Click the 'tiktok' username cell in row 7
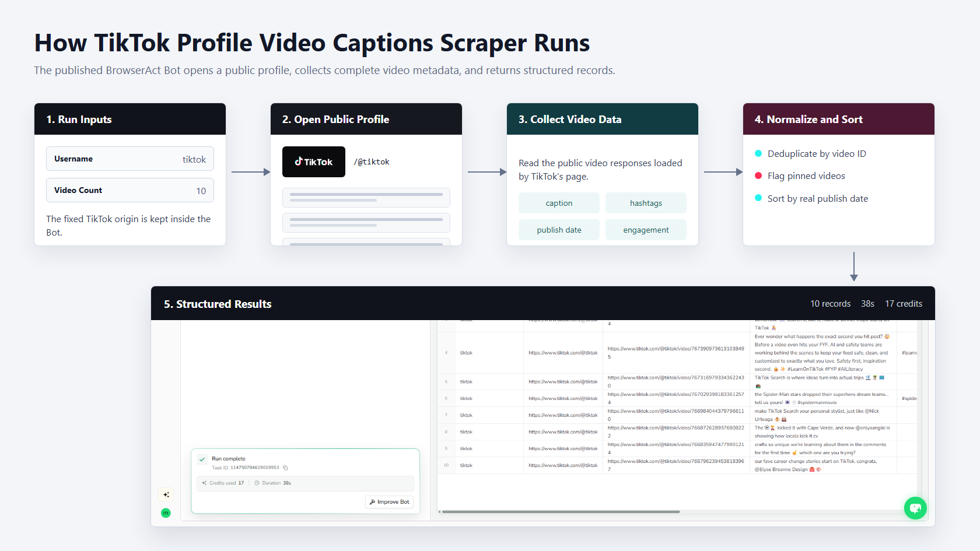The height and width of the screenshot is (551, 980). [466, 415]
